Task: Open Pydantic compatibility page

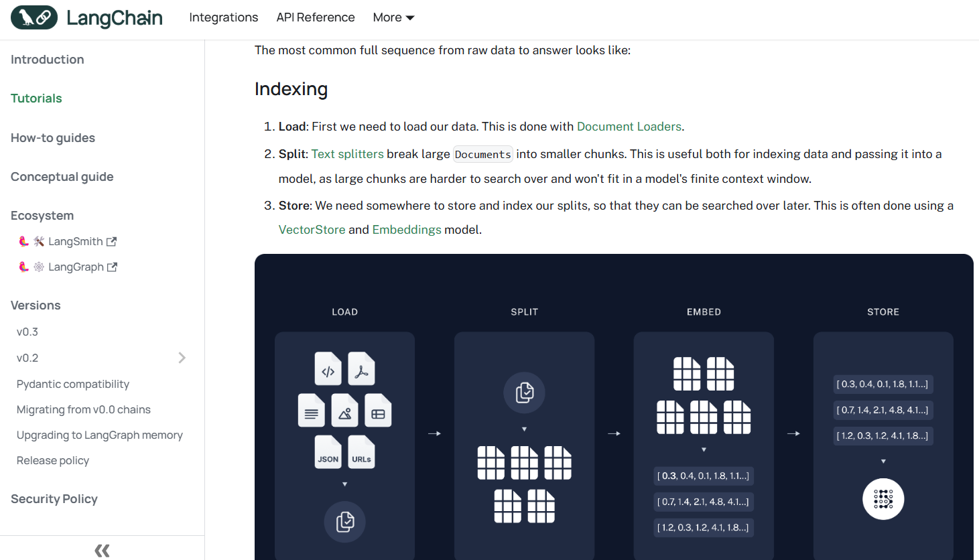Action: point(73,384)
